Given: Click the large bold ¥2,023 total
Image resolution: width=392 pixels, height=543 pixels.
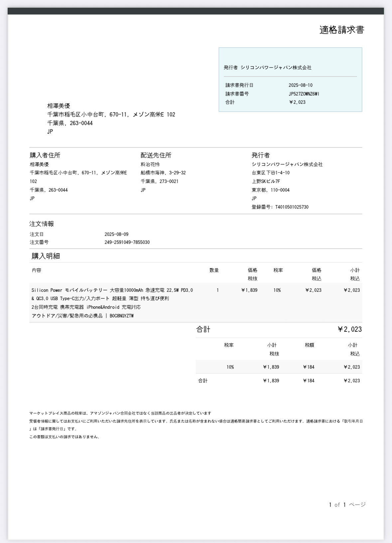Looking at the screenshot, I should click(x=349, y=329).
